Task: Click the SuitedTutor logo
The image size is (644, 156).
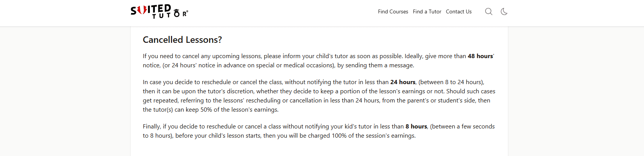Action: (159, 11)
